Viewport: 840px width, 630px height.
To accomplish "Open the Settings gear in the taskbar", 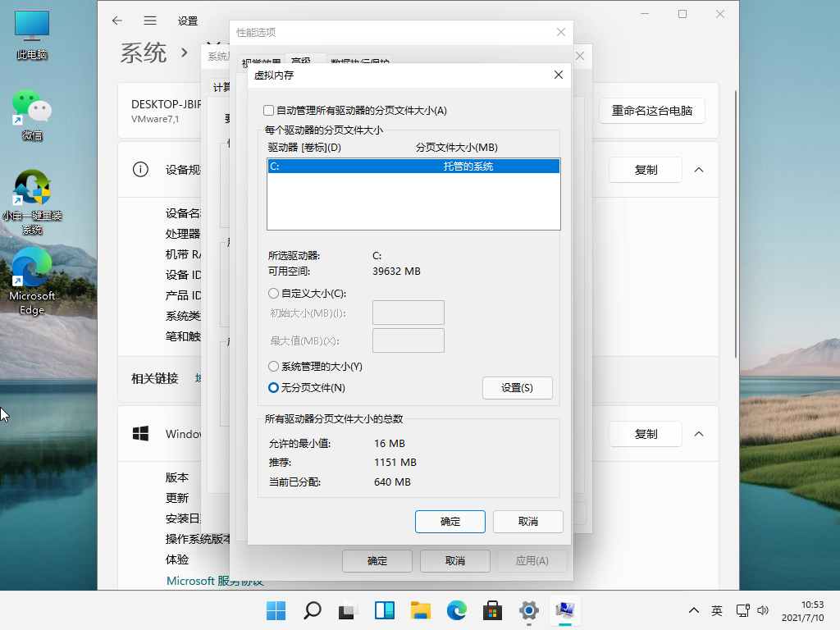I will coord(529,610).
